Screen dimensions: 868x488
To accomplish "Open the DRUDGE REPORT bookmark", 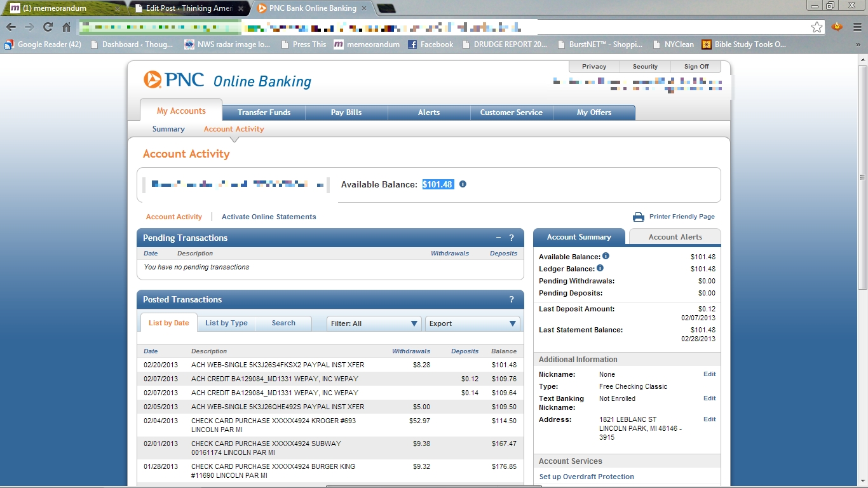I will (505, 44).
